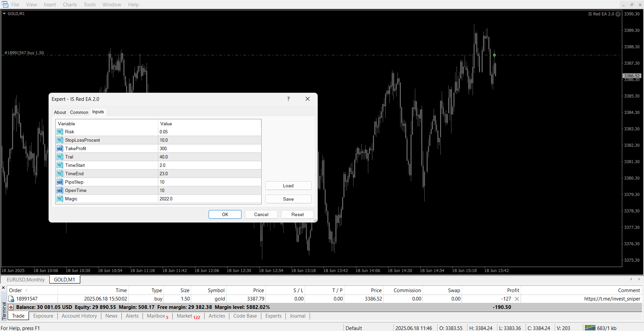Viewport: 644px width, 331px height.
Task: Click the ticket icon for order 18991547
Action: (11, 299)
